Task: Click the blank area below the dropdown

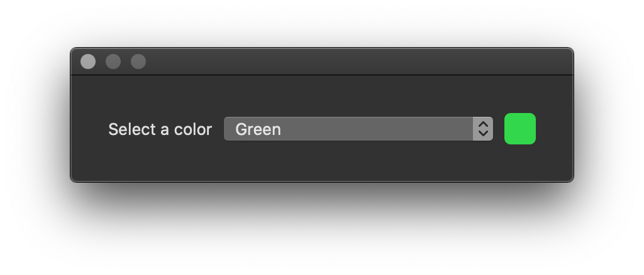Action: coord(358,162)
